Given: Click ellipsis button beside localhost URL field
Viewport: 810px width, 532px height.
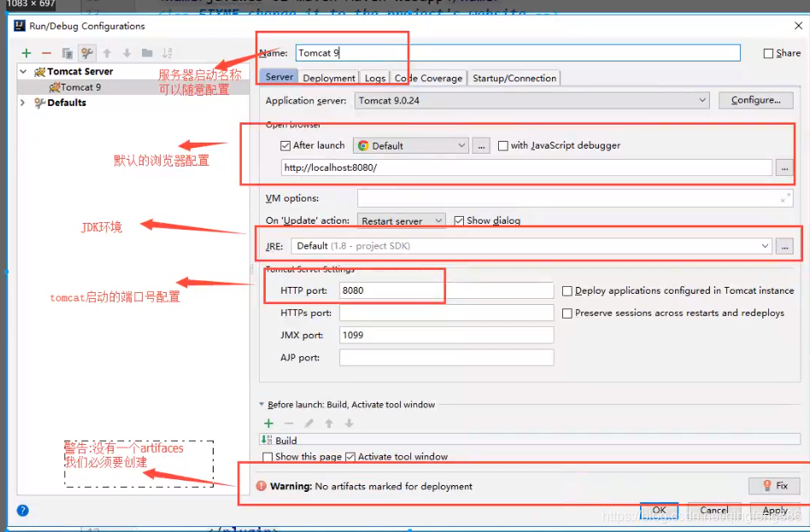Looking at the screenshot, I should 784,167.
